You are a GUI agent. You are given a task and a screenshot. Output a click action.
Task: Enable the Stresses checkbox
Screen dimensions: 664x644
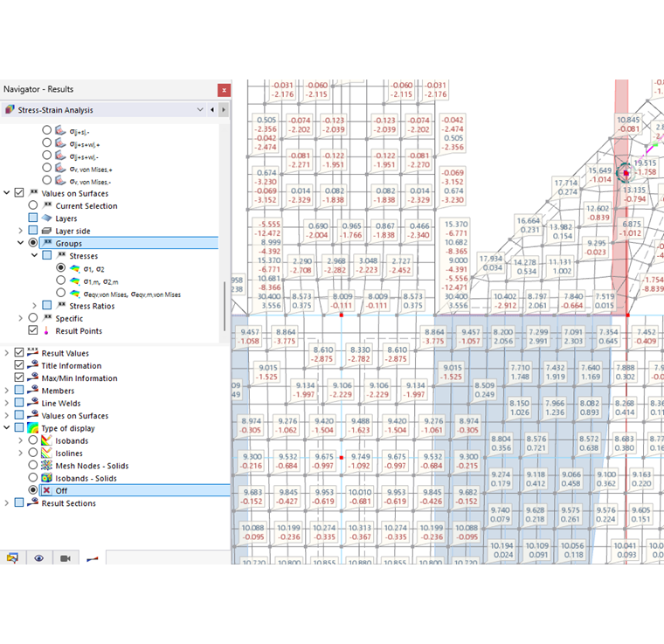[x=47, y=255]
